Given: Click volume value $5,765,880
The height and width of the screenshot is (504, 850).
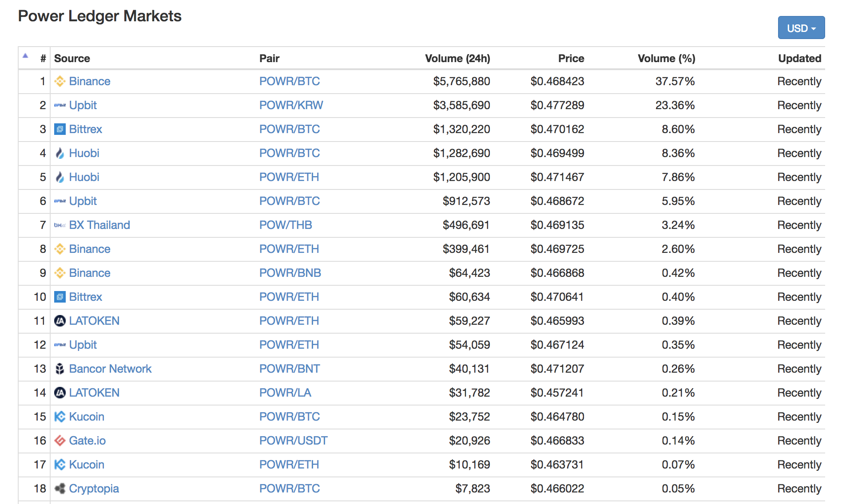Looking at the screenshot, I should (462, 81).
